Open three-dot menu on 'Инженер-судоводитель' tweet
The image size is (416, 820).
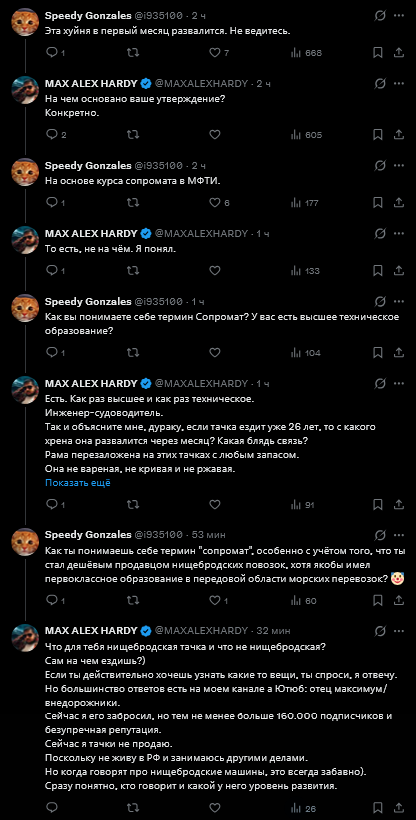point(399,384)
